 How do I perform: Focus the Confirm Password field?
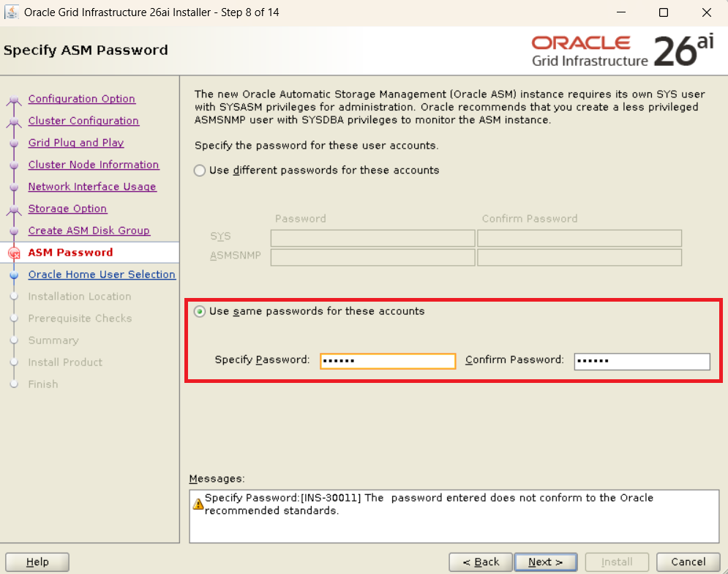(642, 361)
